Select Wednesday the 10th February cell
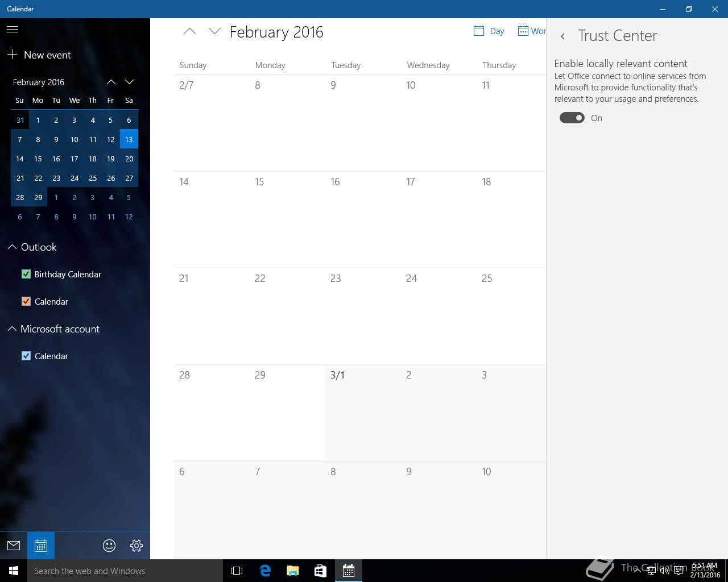 point(439,123)
